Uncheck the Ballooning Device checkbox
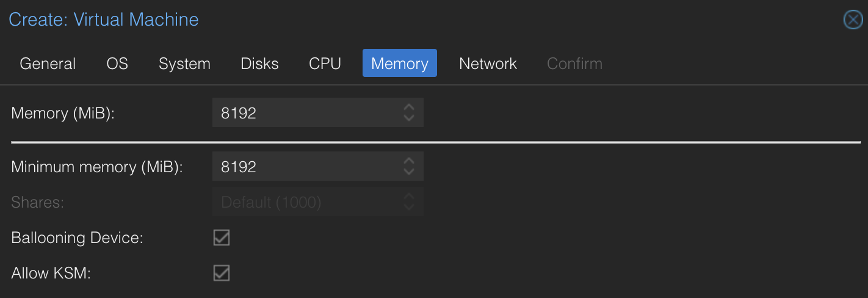The height and width of the screenshot is (298, 868). [x=222, y=238]
